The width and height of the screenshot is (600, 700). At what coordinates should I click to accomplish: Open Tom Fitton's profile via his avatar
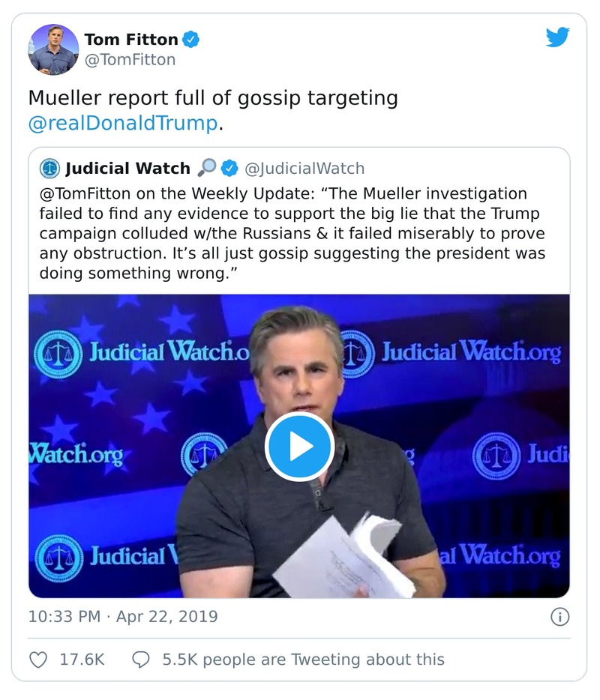click(x=55, y=46)
